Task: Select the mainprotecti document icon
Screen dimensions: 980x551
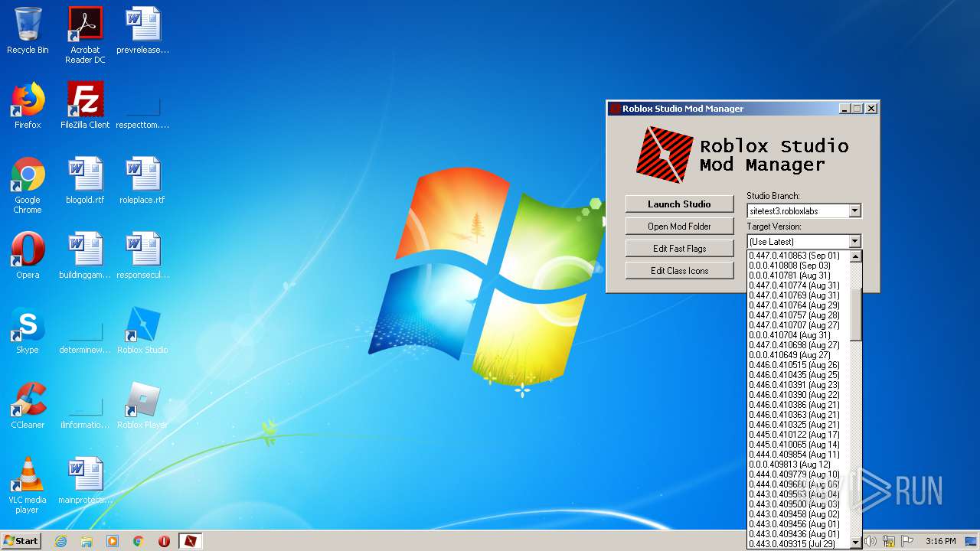Action: coord(85,481)
